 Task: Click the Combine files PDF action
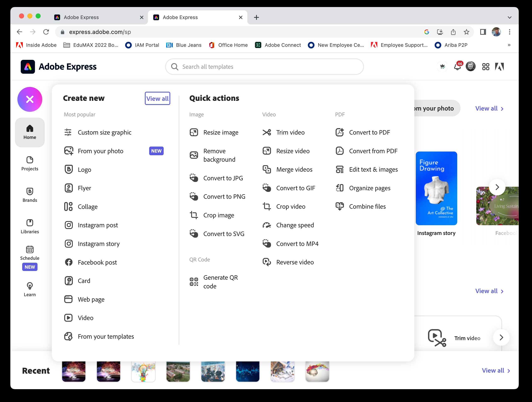[367, 206]
